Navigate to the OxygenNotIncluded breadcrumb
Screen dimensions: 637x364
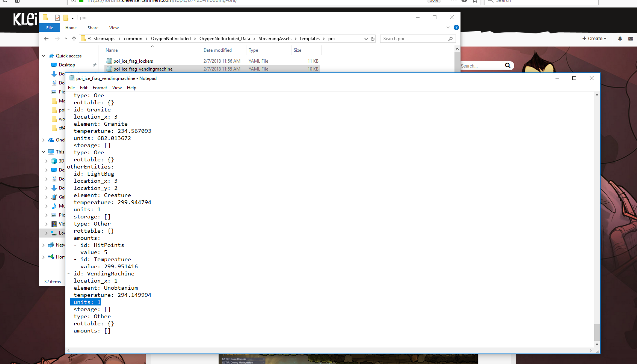(171, 39)
